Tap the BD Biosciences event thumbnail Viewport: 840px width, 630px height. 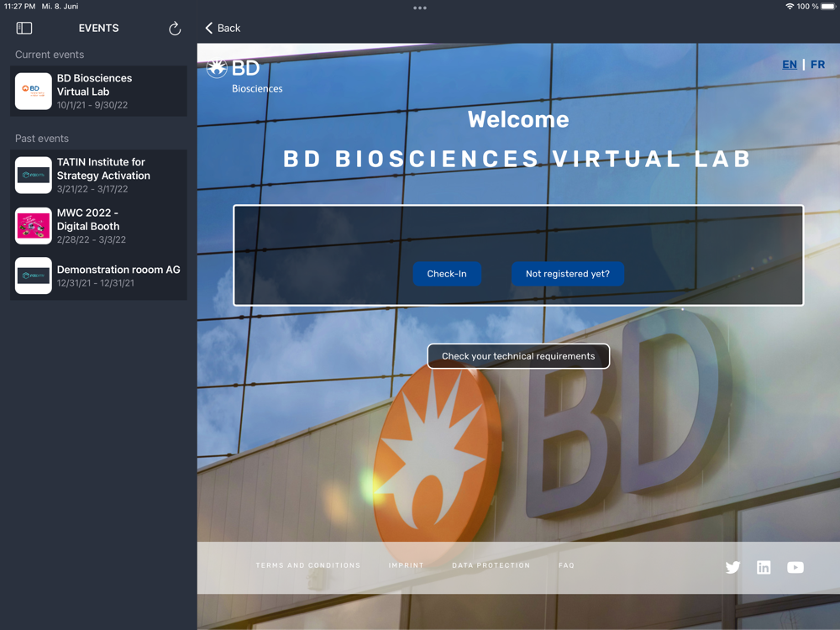tap(34, 91)
